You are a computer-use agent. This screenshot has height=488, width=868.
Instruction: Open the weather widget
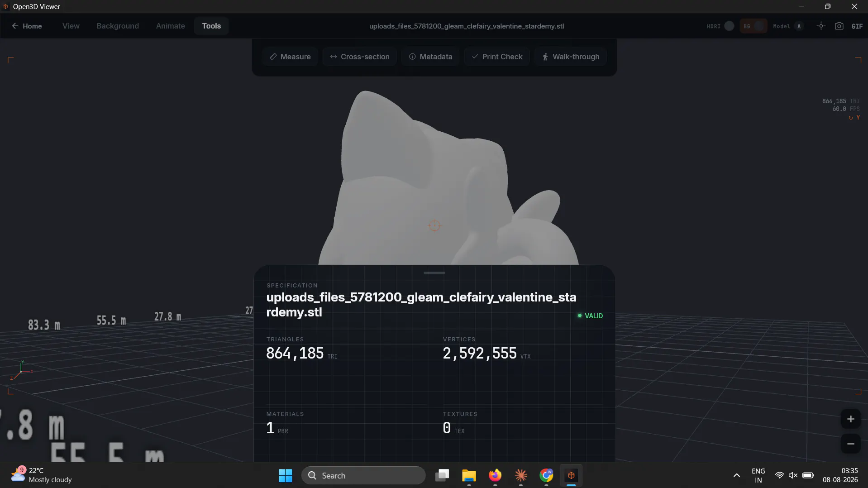(42, 475)
